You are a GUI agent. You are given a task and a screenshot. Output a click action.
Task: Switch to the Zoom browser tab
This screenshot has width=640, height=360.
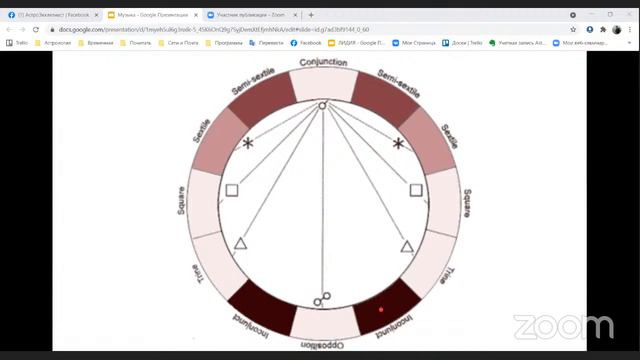tap(251, 15)
